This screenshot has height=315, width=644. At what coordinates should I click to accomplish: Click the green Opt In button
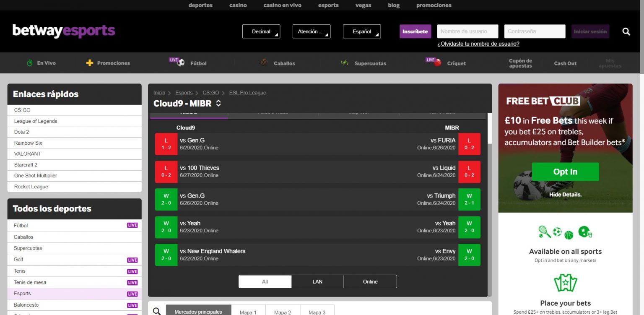[565, 172]
